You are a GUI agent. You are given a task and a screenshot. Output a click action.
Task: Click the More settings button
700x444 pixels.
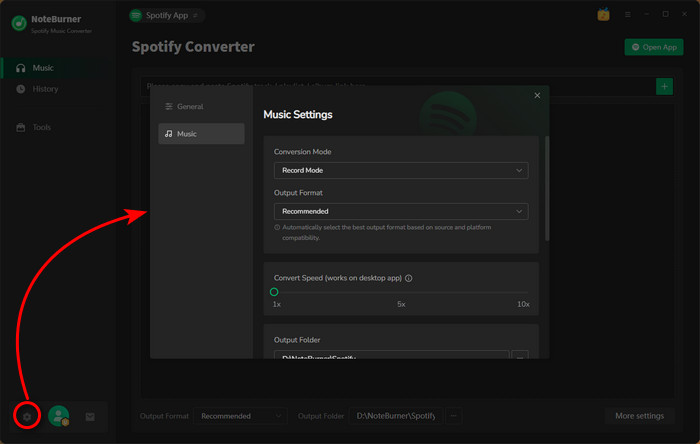[639, 416]
